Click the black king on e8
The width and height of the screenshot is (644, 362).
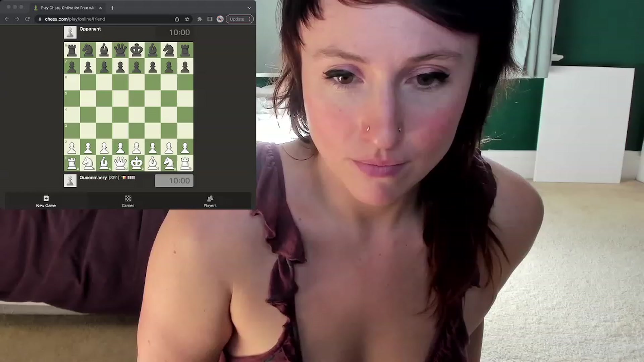[x=136, y=50]
